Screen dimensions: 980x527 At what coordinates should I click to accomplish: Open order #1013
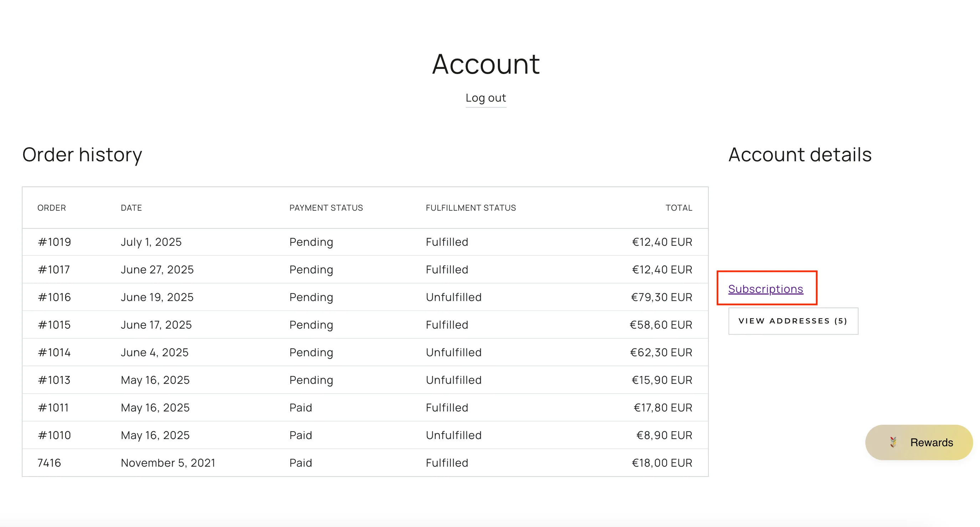[x=54, y=380]
